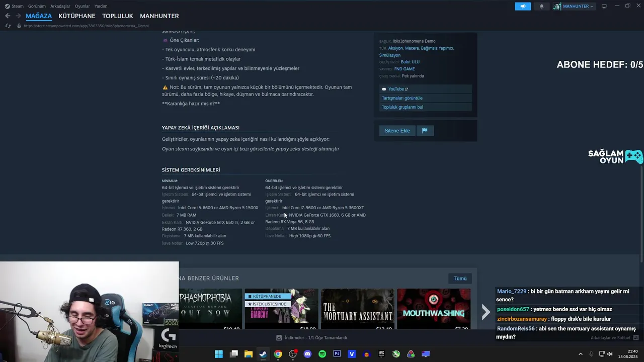
Task: Open Steam announcements megaphone button
Action: 523,6
